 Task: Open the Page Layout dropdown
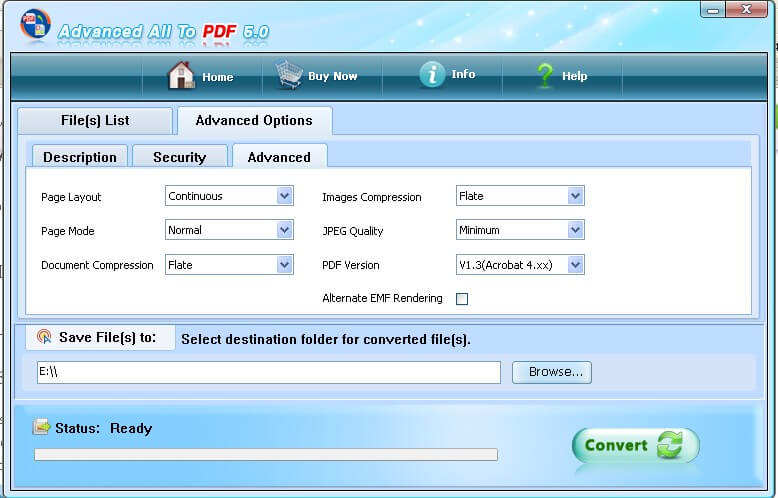point(229,196)
